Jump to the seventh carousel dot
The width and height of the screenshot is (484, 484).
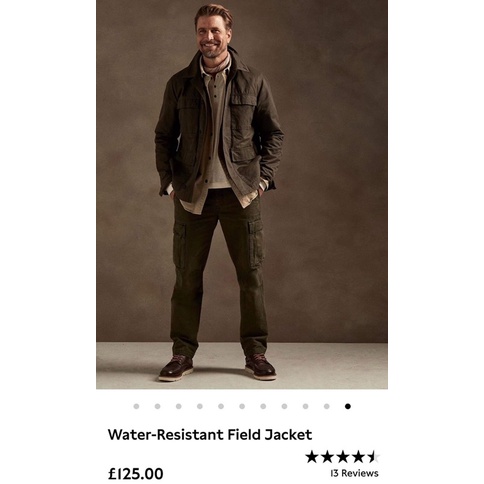coord(263,406)
